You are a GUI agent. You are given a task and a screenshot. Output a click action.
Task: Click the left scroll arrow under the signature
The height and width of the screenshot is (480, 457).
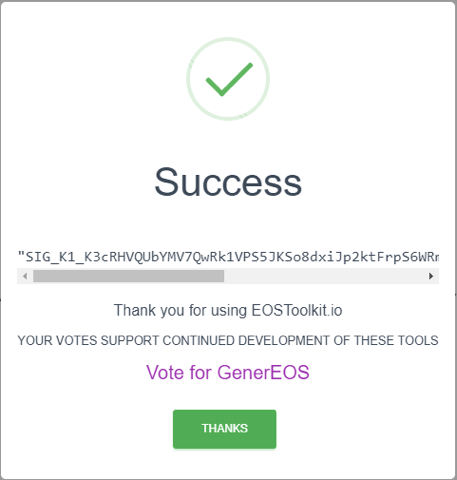tap(25, 276)
